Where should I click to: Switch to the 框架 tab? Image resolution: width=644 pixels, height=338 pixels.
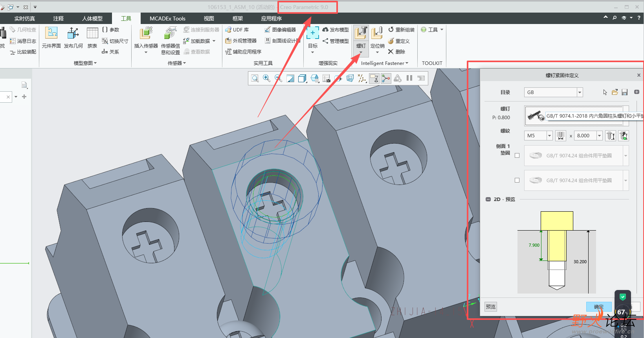tap(238, 18)
